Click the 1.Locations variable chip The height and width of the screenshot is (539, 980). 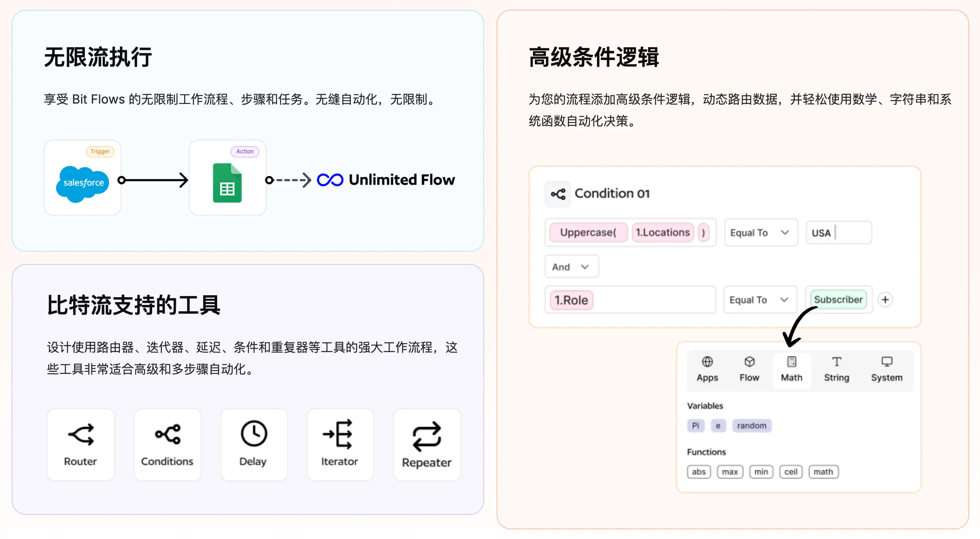[663, 233]
